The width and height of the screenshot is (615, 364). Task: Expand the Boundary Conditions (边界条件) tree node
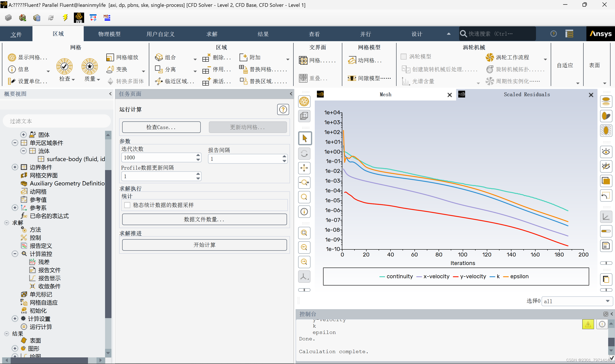(15, 167)
